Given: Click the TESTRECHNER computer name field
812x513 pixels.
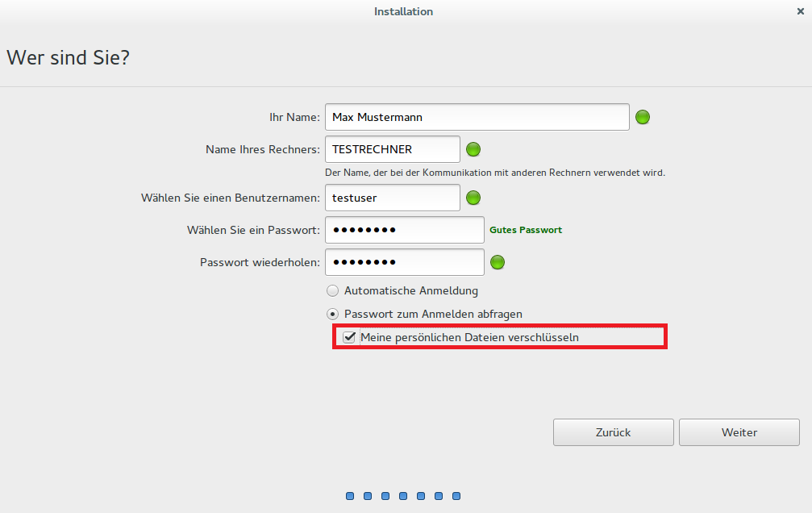Looking at the screenshot, I should tap(392, 149).
